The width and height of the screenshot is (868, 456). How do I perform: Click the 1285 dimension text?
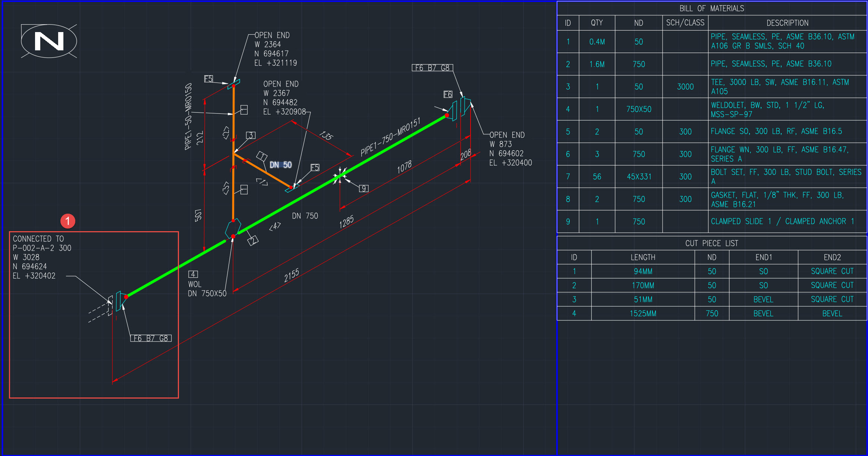[x=346, y=221]
